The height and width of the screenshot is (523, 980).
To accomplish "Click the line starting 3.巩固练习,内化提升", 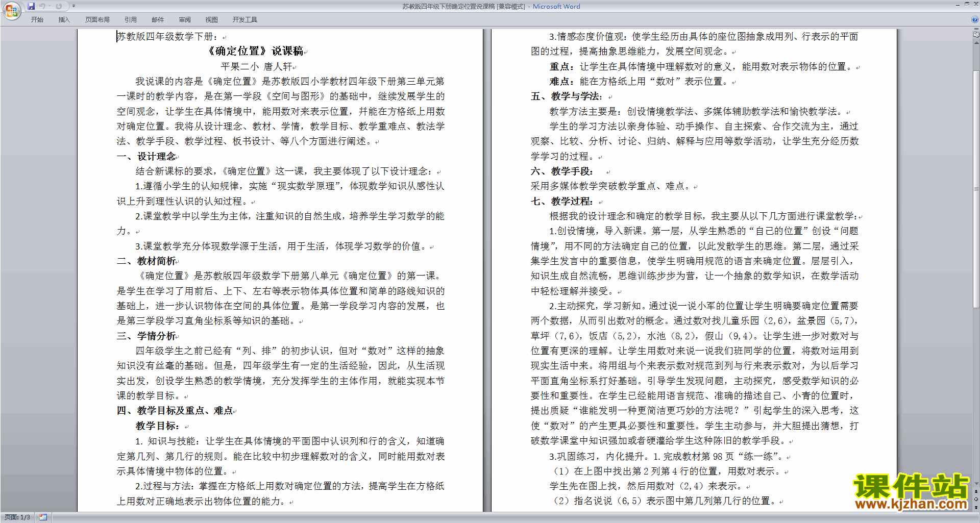I will [x=667, y=456].
